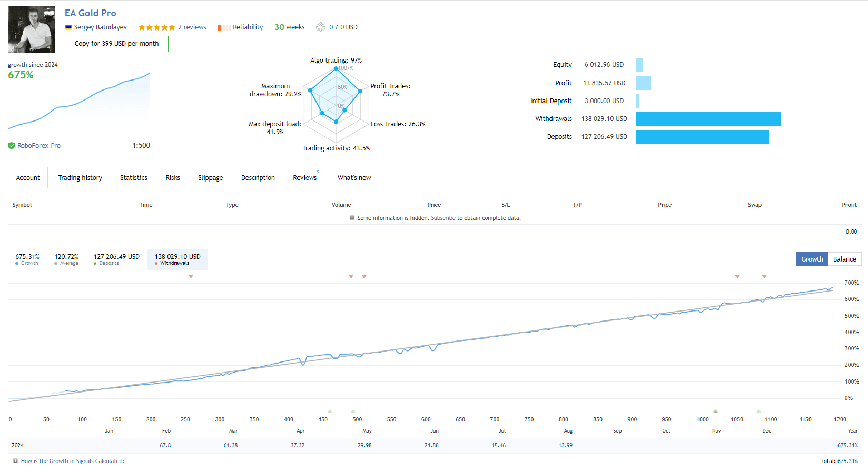Open the Subscribe link

(443, 218)
